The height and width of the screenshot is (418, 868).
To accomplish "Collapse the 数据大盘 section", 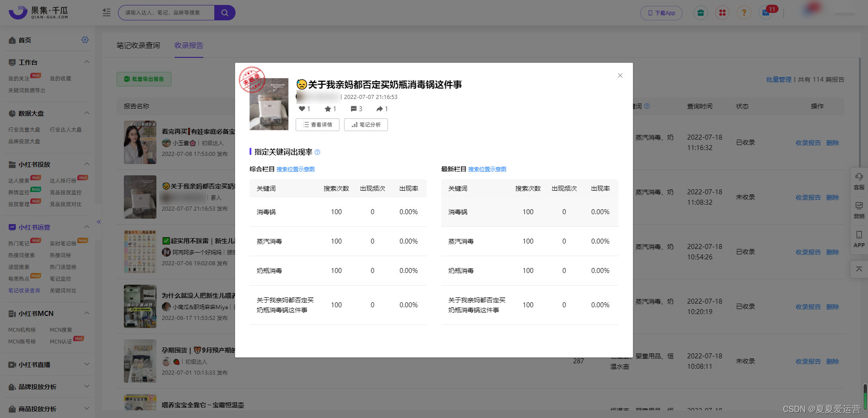I will coord(87,113).
